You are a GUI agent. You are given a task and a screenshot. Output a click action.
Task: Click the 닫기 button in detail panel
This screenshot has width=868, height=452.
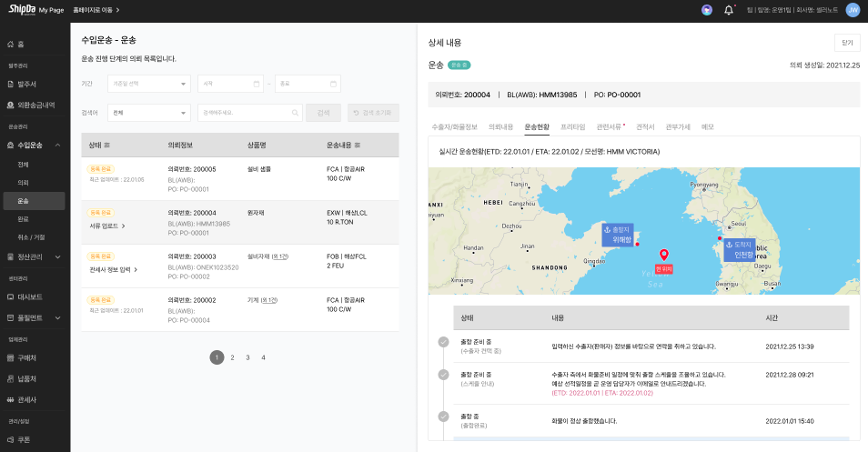846,42
